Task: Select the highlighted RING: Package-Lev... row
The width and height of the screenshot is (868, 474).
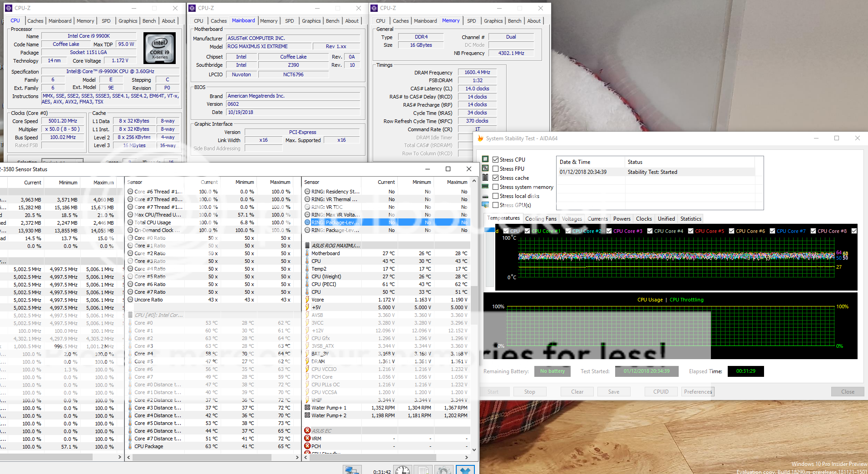Action: (386, 222)
